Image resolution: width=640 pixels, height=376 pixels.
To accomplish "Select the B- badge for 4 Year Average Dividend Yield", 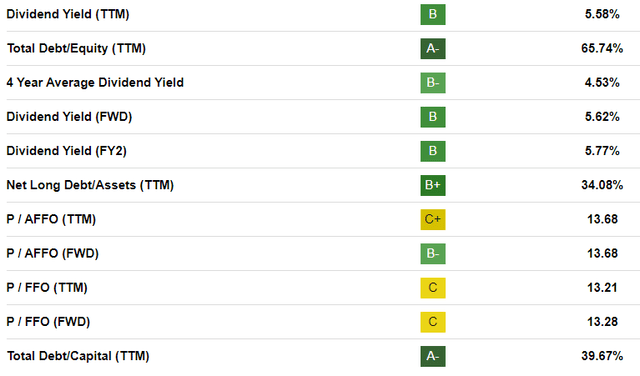I will point(433,83).
